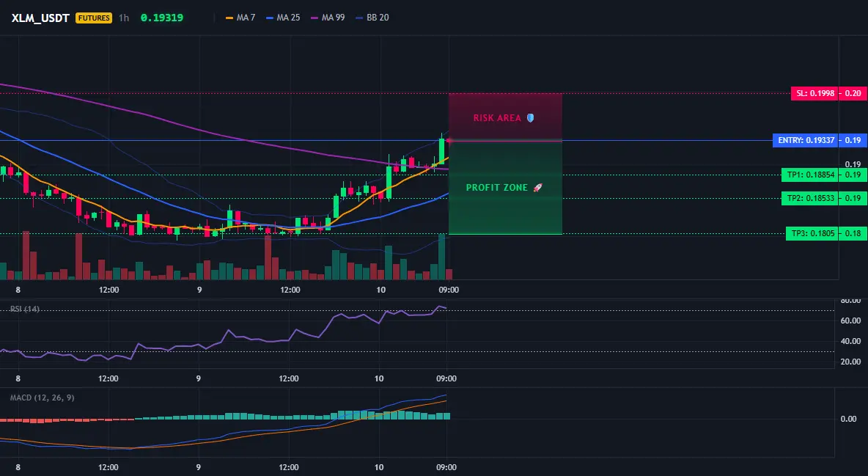Select the TP3: 0.1805 target tag
This screenshot has height=476, width=868.
812,233
